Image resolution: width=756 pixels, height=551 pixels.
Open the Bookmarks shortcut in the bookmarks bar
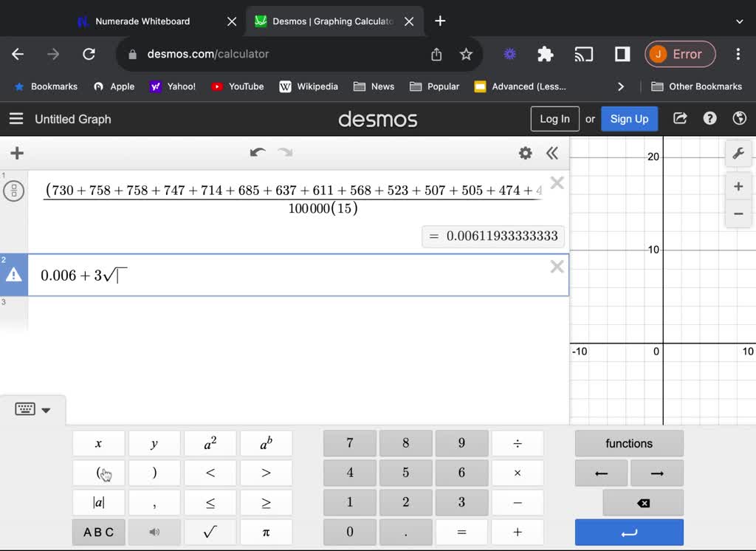click(47, 86)
